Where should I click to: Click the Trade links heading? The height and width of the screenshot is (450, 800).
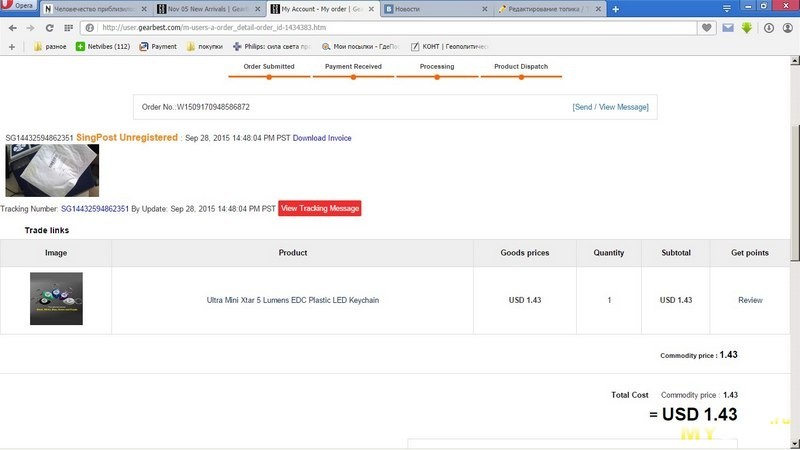[x=47, y=231]
